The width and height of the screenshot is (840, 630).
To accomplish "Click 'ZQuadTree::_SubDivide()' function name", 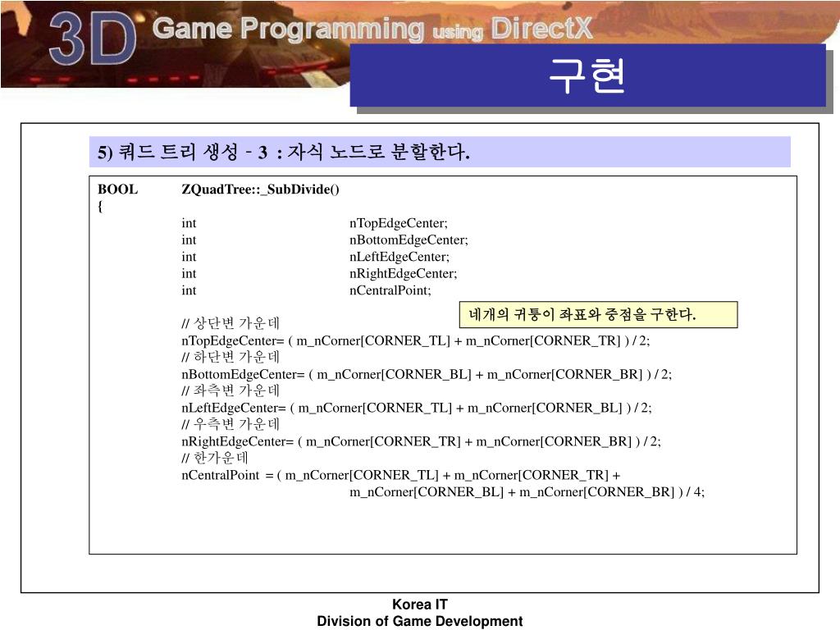I will coord(260,189).
